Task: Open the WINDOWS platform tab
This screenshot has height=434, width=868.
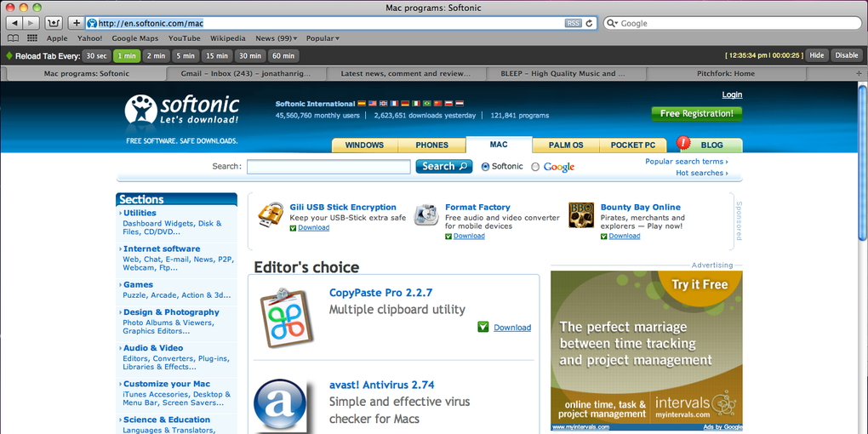Action: pyautogui.click(x=364, y=145)
